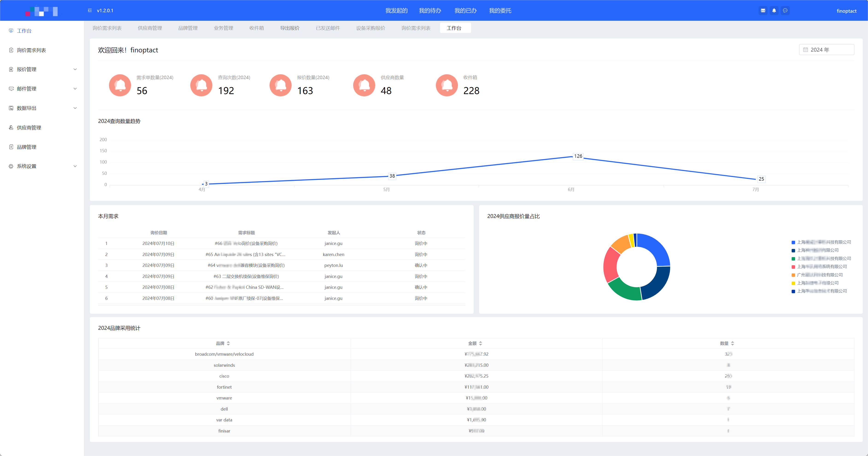This screenshot has width=868, height=456.
Task: Expand the 系统设置 sidebar submenu
Action: pos(75,166)
